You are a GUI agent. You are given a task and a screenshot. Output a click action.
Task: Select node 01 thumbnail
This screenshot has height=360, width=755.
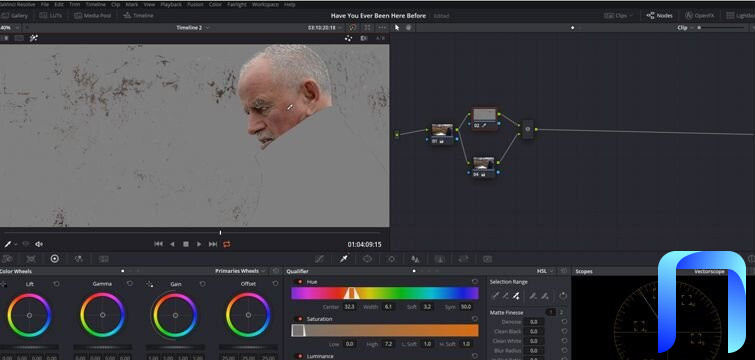point(442,130)
